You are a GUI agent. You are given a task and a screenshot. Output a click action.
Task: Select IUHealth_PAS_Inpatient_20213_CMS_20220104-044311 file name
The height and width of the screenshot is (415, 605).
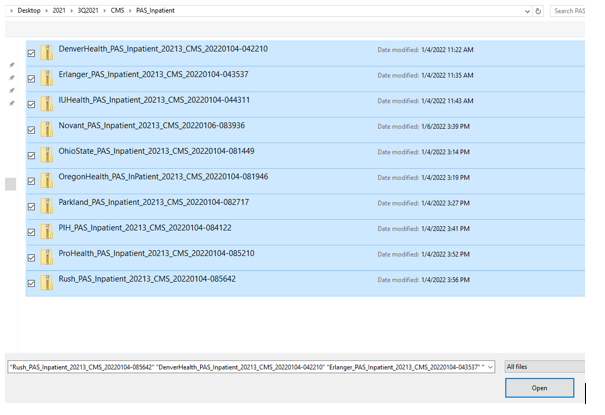pos(154,100)
